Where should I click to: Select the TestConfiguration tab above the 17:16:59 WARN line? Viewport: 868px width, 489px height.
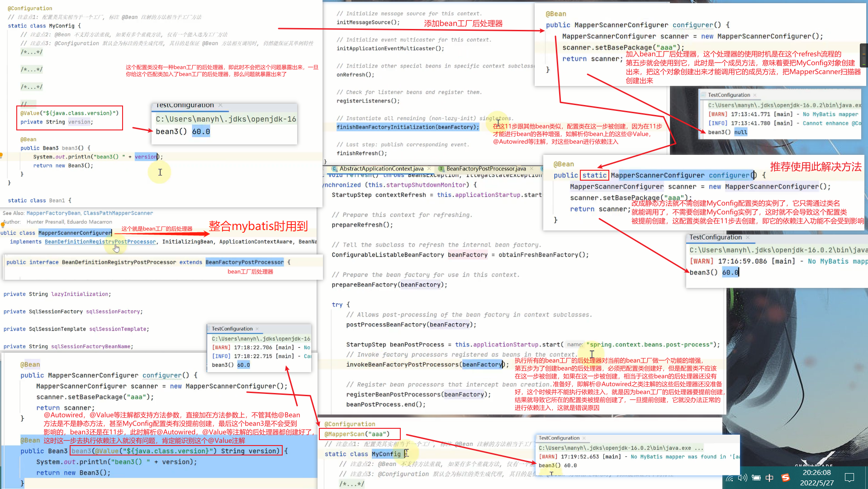[716, 237]
